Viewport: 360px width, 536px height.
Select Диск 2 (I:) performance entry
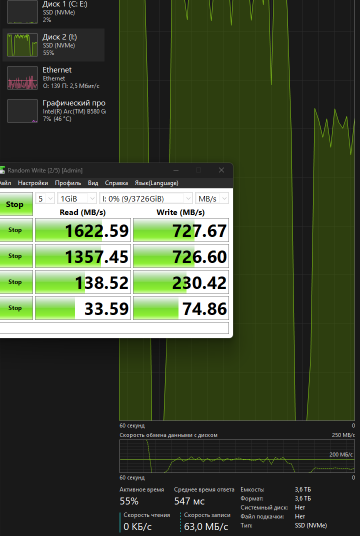coord(53,45)
